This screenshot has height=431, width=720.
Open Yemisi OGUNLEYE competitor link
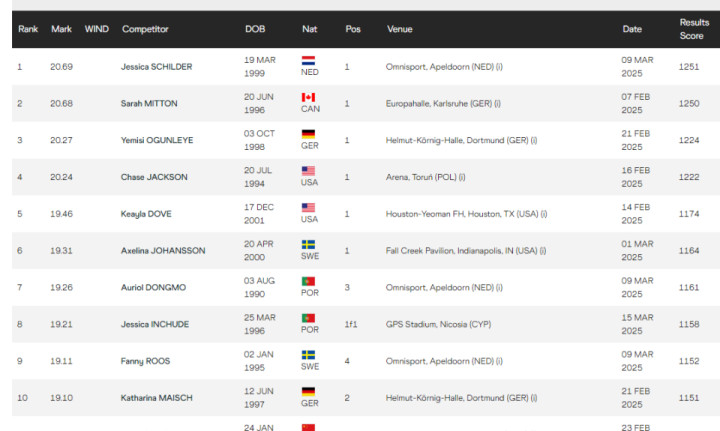tap(157, 140)
